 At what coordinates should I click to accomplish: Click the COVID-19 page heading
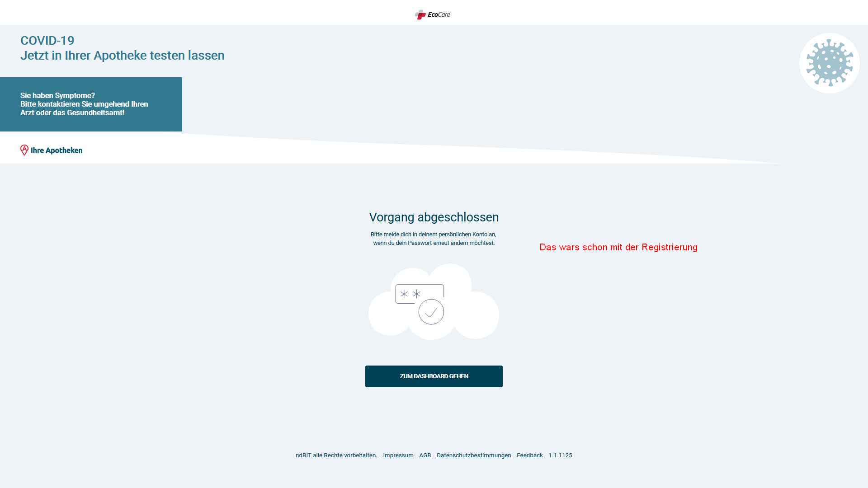click(x=47, y=40)
